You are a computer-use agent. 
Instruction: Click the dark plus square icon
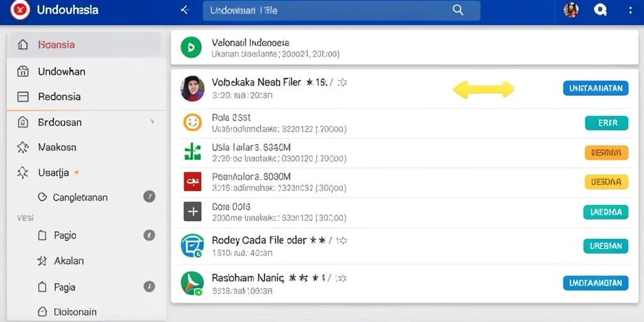point(192,211)
